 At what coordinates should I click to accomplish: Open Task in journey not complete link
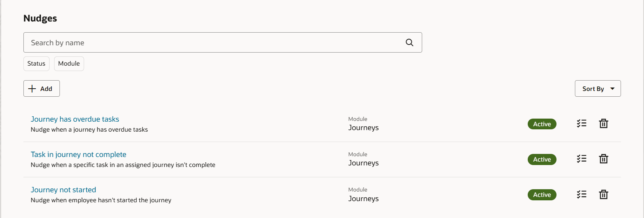(x=78, y=155)
